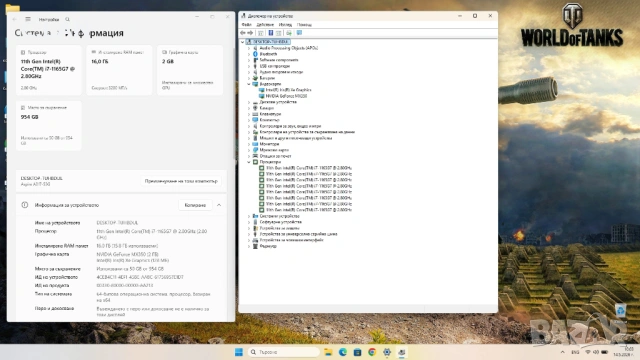This screenshot has height=360, width=640.
Task: Select the Системни устройства category
Action: (279, 216)
